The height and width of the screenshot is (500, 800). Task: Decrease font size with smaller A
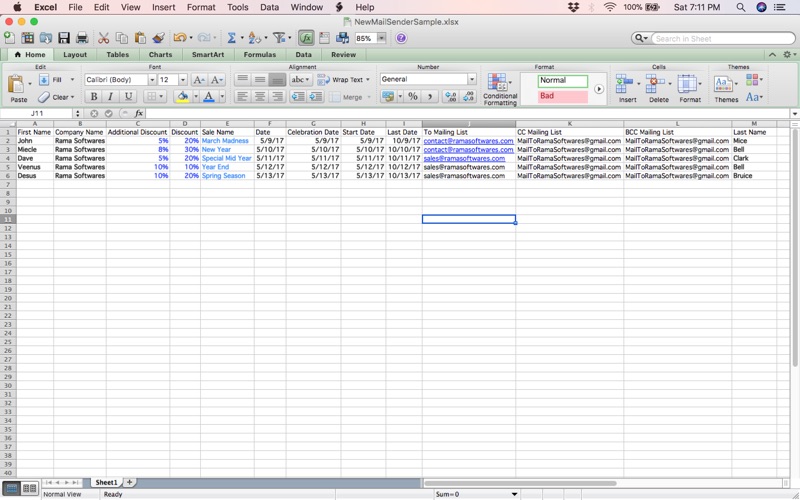pos(216,80)
